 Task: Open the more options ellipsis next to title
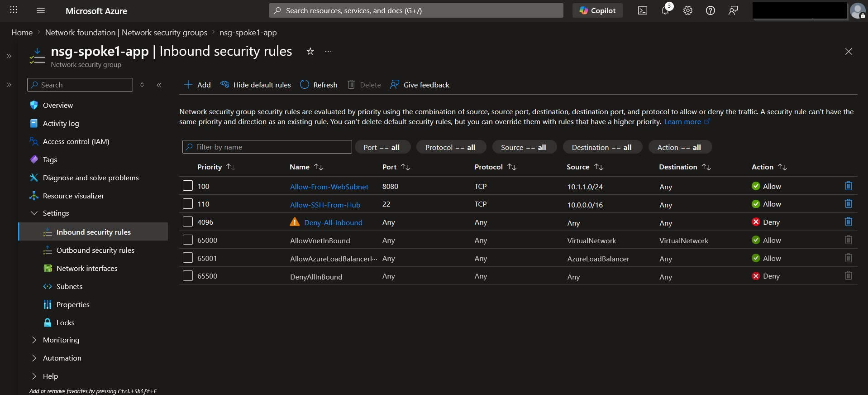click(329, 51)
